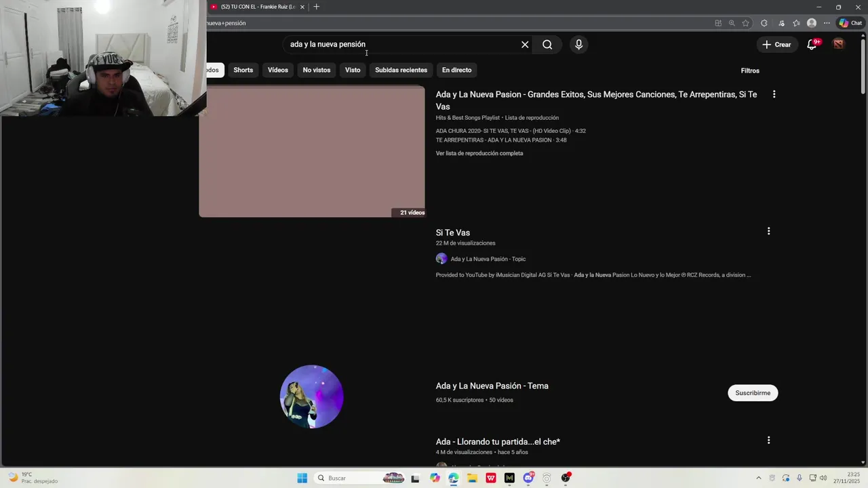Select the Visto filter chip
868x488 pixels.
point(353,70)
